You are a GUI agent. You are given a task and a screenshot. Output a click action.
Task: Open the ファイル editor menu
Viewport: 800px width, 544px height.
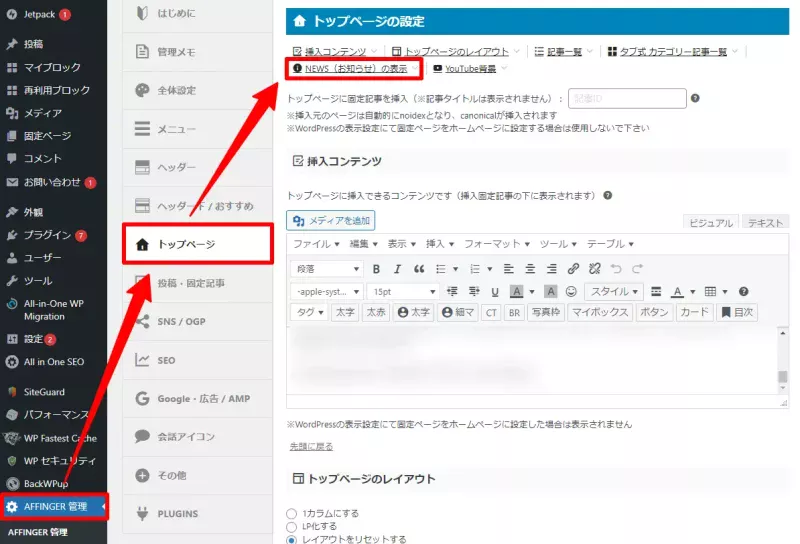(x=316, y=244)
